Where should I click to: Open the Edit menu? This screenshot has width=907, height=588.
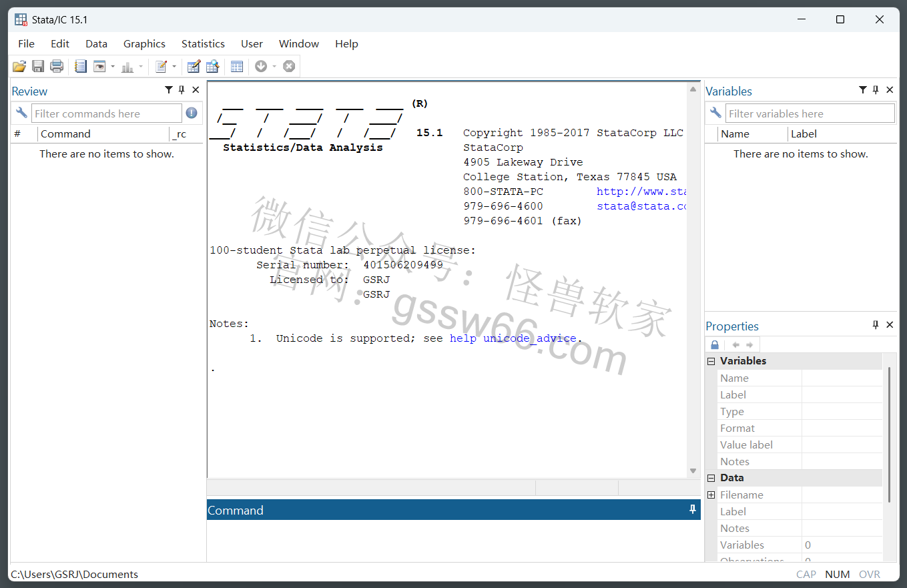pos(60,43)
